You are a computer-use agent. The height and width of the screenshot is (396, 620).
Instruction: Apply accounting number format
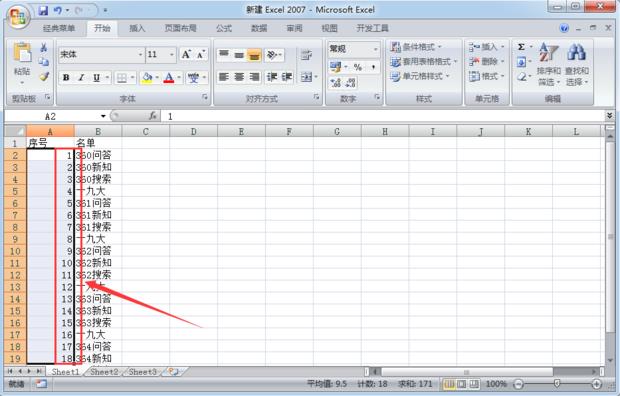(x=335, y=67)
